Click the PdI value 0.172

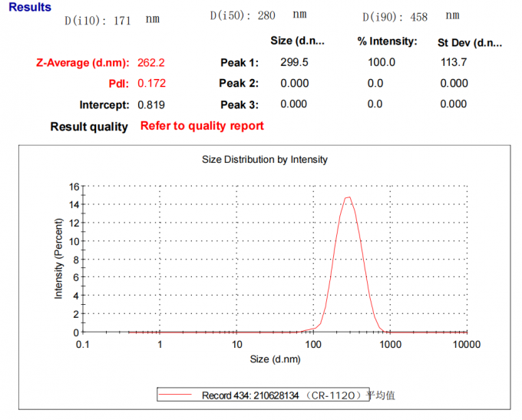[151, 83]
